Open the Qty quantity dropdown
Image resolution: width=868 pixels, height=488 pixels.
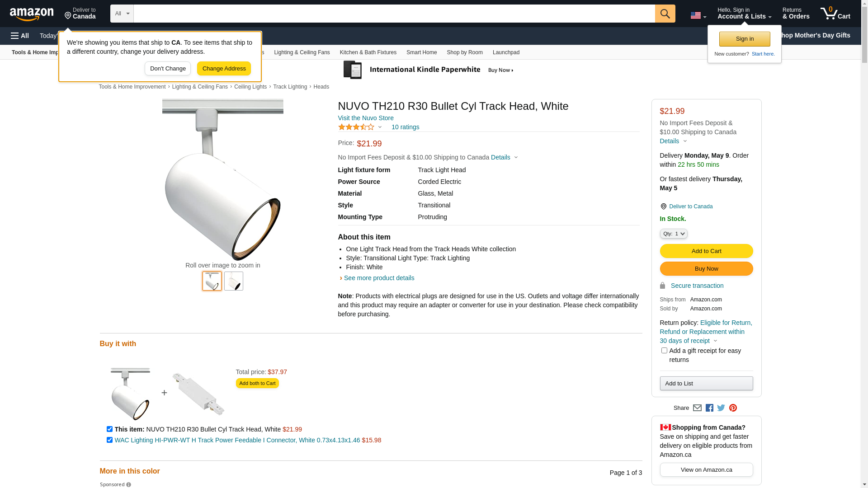pos(674,234)
